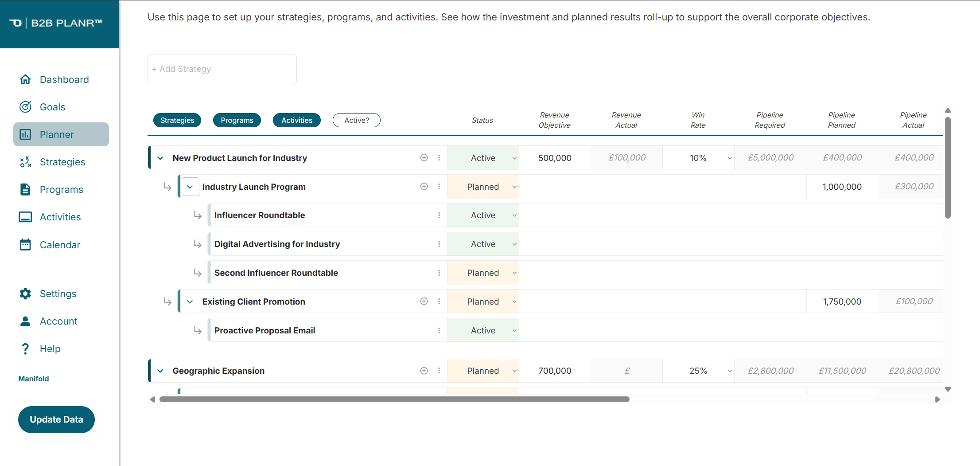
Task: Click the Update Data button
Action: (56, 419)
